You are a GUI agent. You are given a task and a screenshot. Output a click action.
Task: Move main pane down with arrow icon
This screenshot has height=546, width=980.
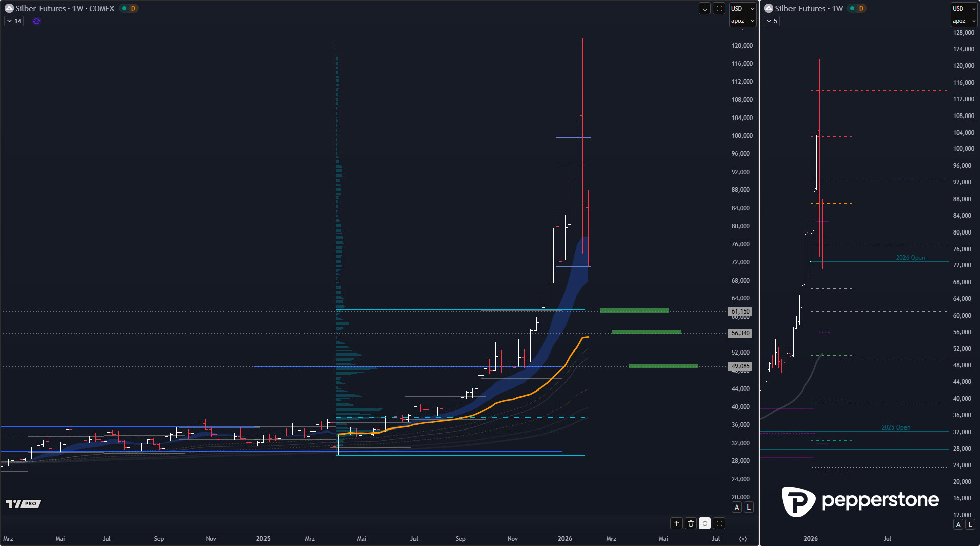[x=705, y=9]
